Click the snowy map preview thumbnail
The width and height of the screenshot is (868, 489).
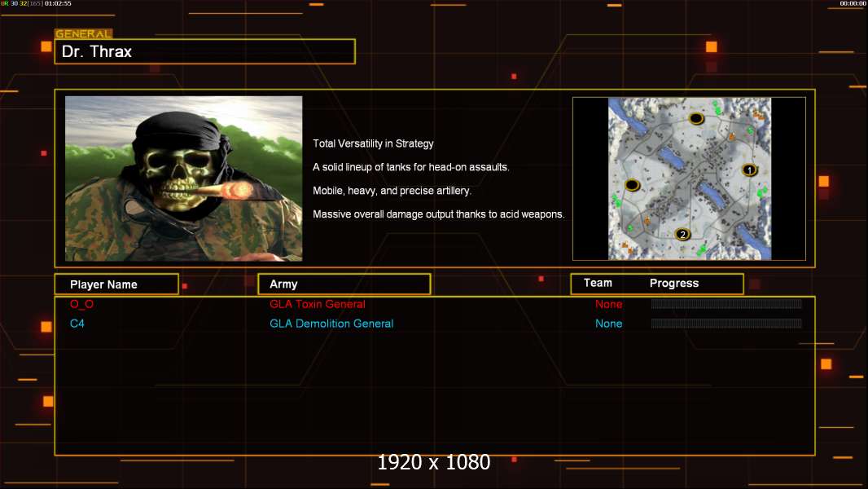689,178
